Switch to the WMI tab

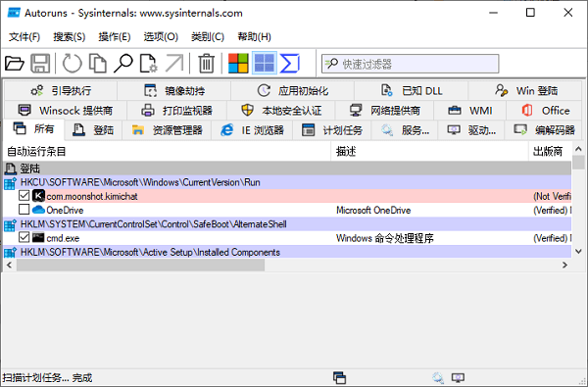[x=469, y=111]
